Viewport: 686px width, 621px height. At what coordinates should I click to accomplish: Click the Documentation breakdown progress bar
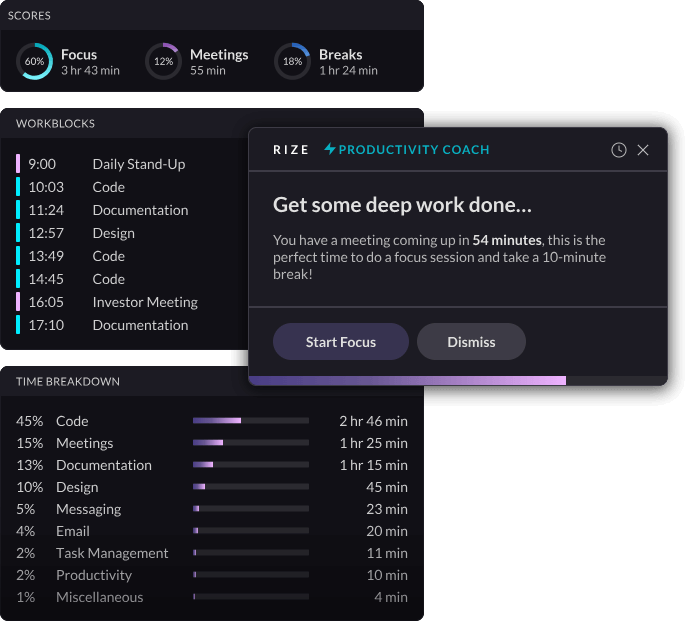pyautogui.click(x=251, y=464)
